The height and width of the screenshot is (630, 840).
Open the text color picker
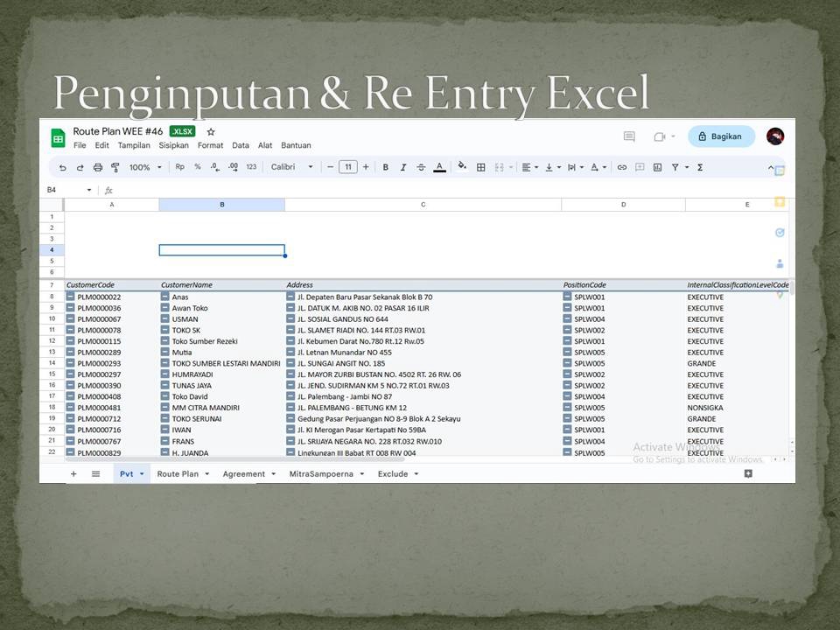(x=439, y=167)
